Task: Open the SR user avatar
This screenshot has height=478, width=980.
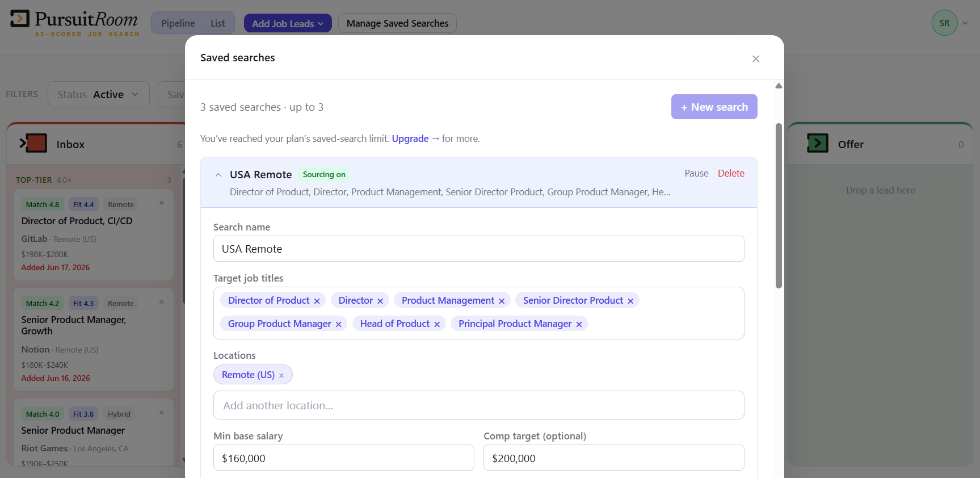Action: (x=944, y=23)
